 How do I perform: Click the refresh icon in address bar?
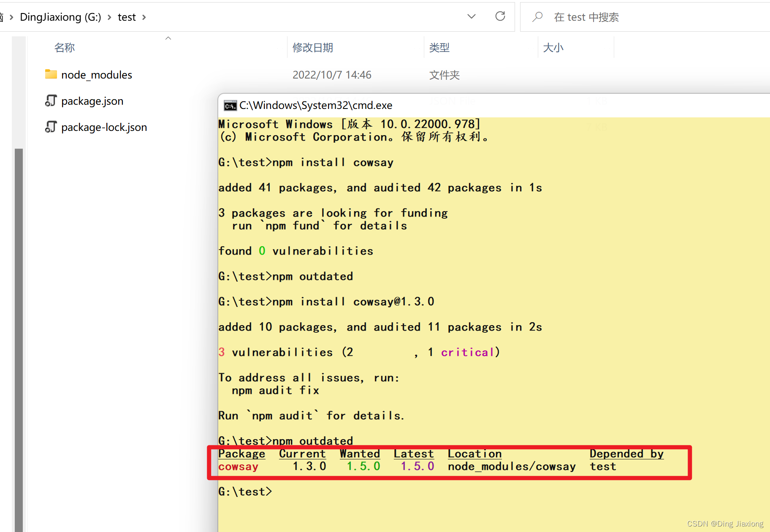point(500,16)
